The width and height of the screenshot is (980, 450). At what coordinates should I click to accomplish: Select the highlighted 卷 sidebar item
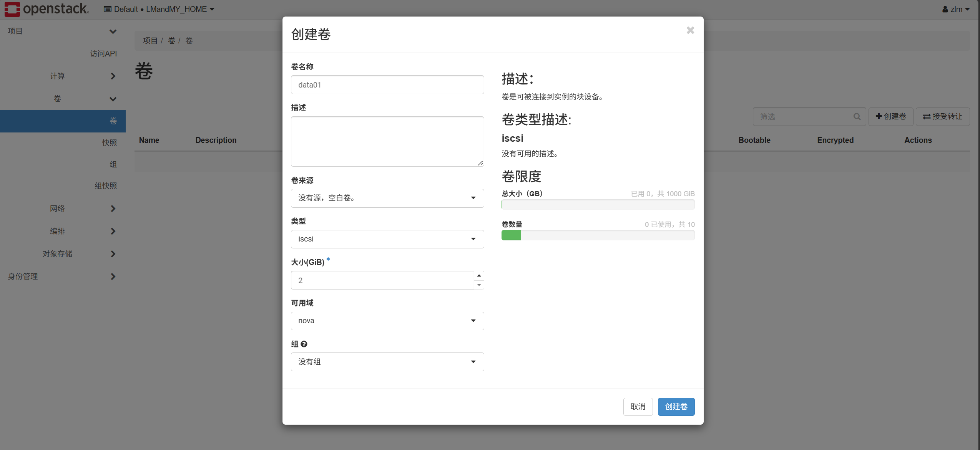coord(63,121)
